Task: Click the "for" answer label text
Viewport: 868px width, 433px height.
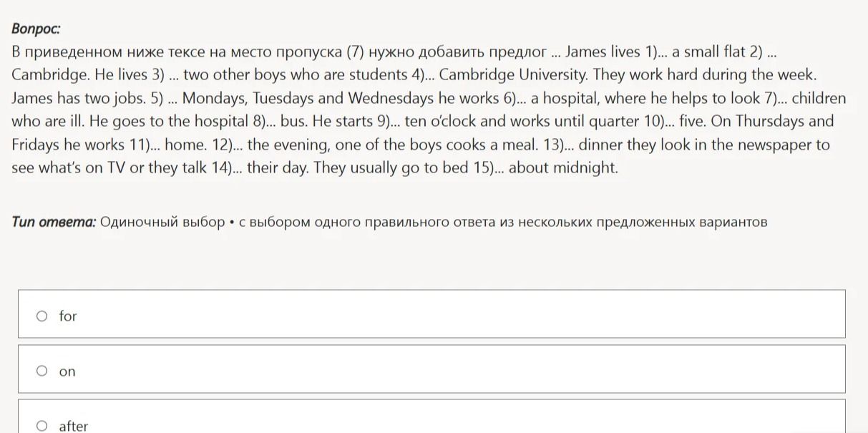Action: point(68,316)
